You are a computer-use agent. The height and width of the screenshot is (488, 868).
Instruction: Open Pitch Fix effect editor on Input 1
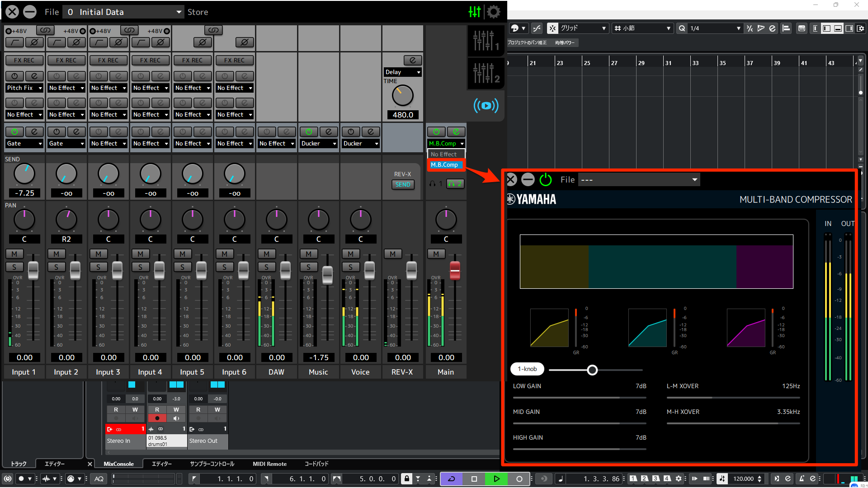pos(34,76)
